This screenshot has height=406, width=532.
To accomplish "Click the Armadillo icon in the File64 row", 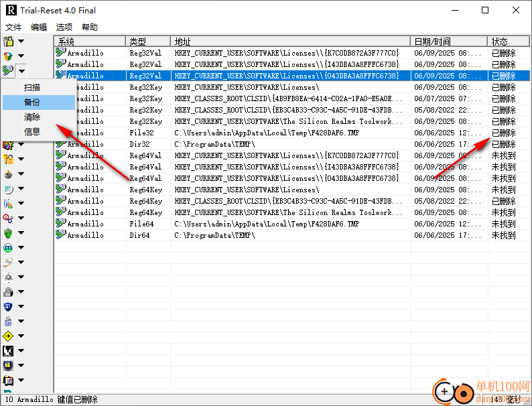I will point(61,223).
